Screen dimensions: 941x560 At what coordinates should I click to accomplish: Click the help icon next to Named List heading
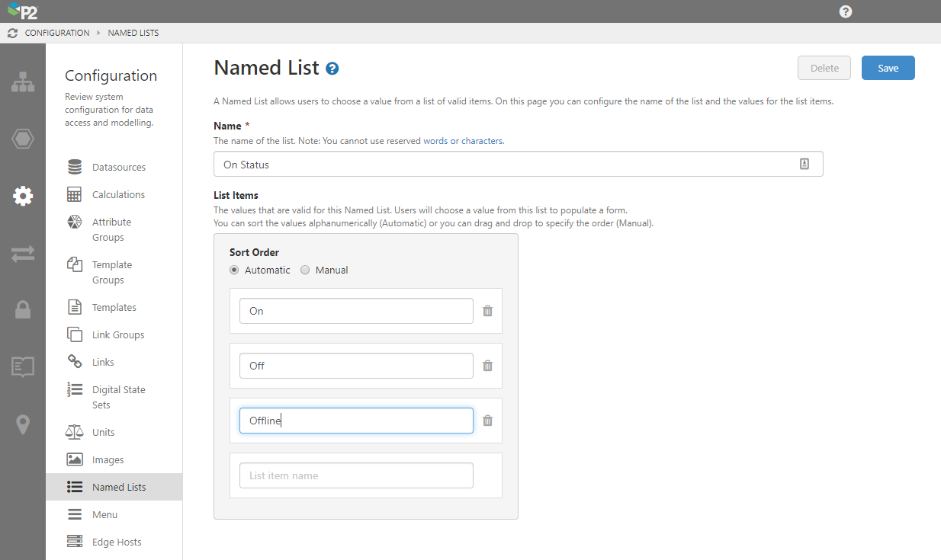coord(332,69)
